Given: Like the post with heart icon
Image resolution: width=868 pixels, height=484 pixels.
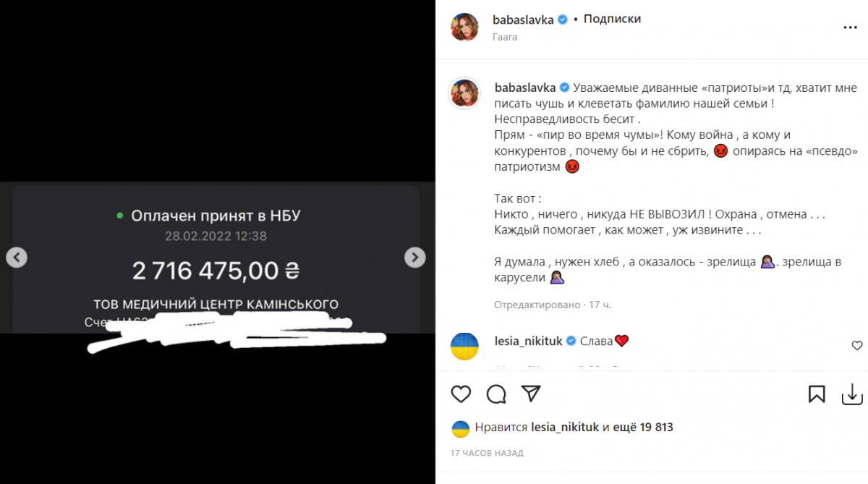Looking at the screenshot, I should click(461, 394).
